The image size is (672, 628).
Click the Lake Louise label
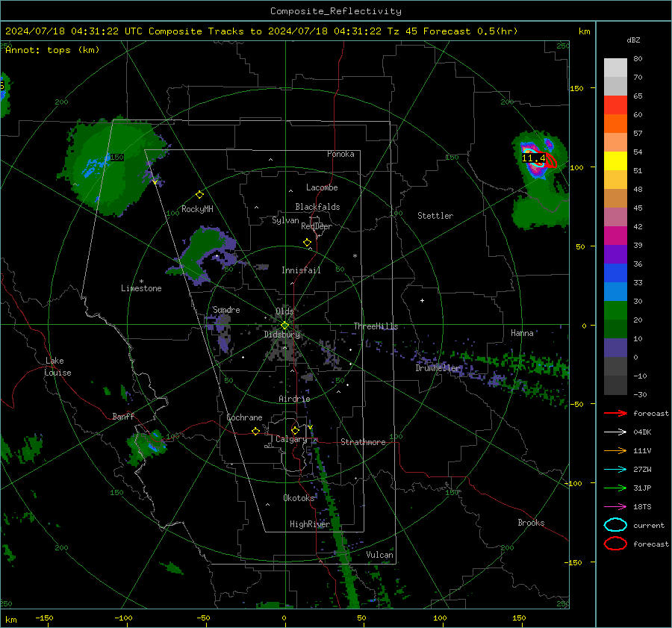tap(57, 367)
